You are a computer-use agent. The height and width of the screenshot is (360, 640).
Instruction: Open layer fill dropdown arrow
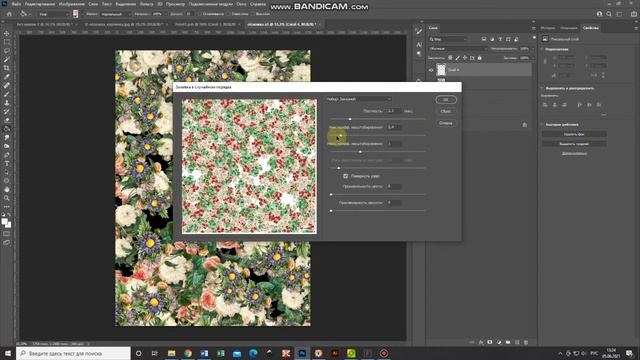coord(533,58)
